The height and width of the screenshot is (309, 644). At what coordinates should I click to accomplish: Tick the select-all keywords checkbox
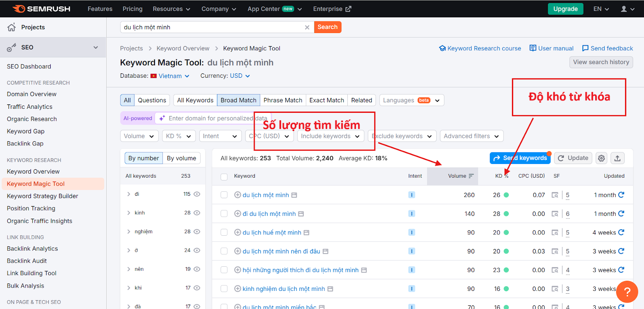pyautogui.click(x=224, y=176)
